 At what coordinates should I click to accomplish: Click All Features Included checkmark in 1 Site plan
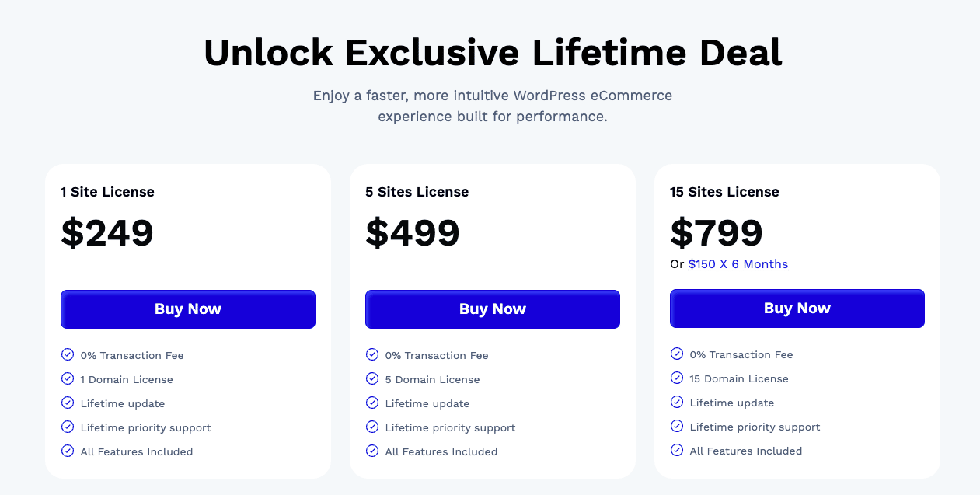tap(68, 451)
